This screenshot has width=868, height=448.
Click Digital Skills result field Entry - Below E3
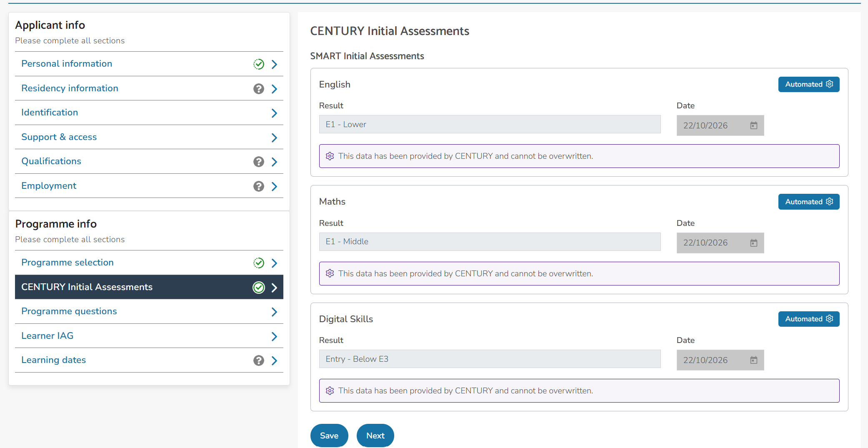(490, 359)
